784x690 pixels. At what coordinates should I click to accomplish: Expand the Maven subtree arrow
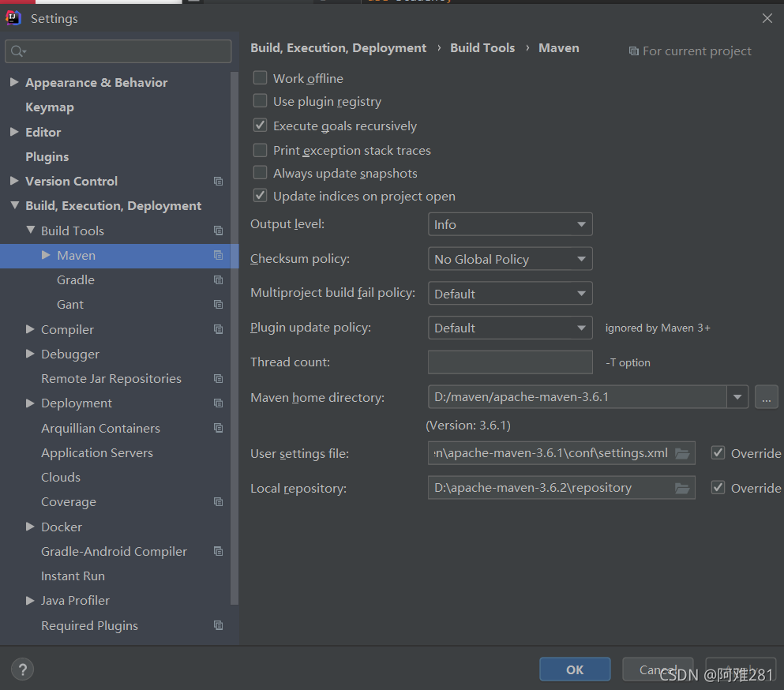click(46, 255)
